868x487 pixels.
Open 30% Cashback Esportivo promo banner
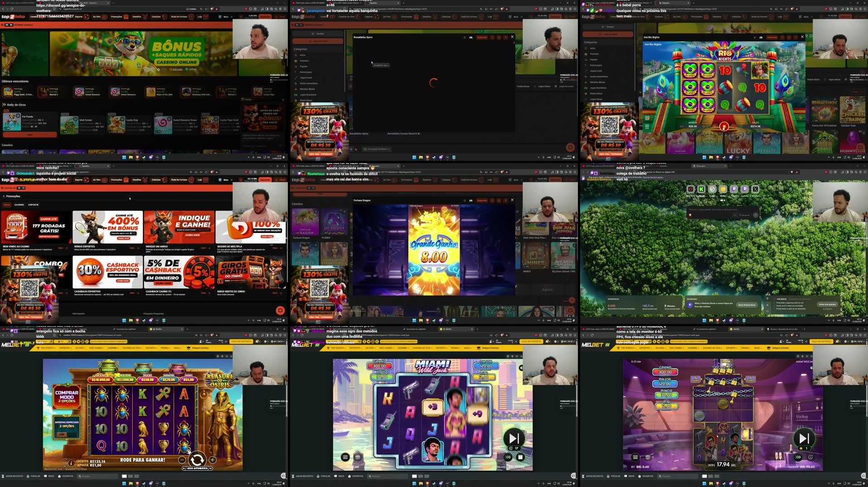107,272
